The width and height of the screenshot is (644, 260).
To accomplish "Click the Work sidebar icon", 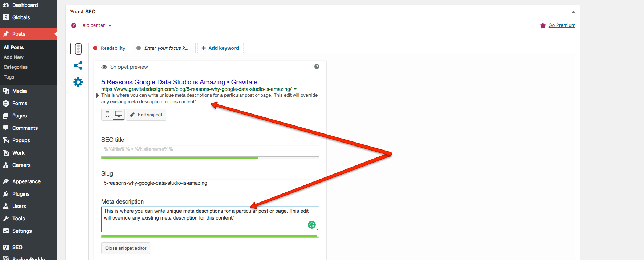I will tap(6, 153).
